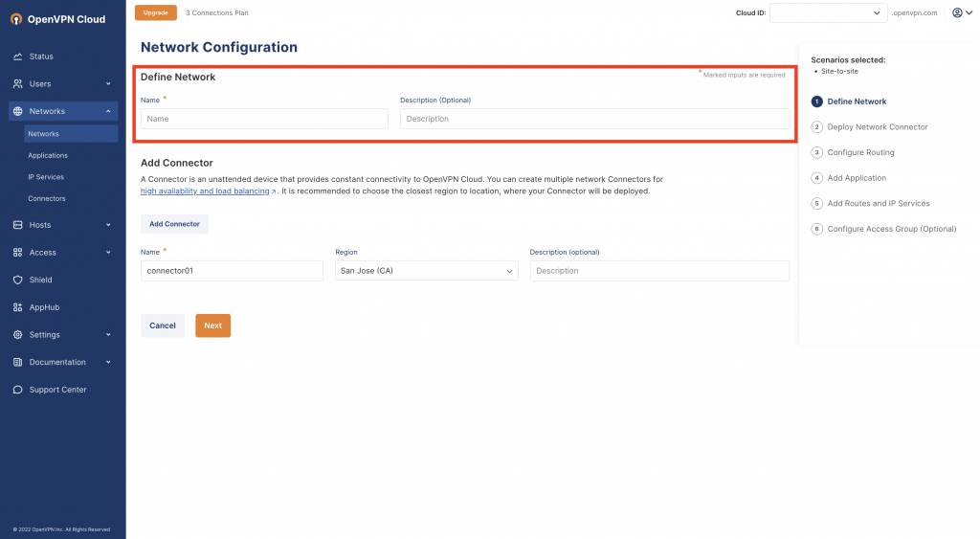Open high availability and load balancing link
Image resolution: width=980 pixels, height=539 pixels.
pos(205,191)
